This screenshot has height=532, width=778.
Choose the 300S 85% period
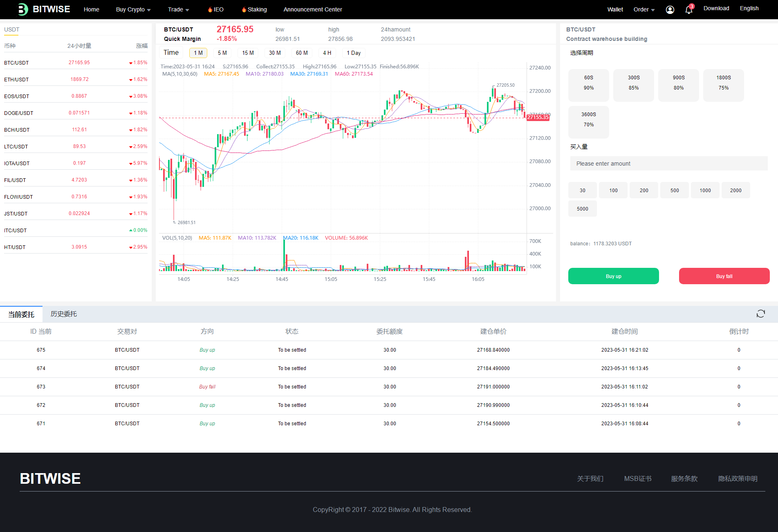634,85
